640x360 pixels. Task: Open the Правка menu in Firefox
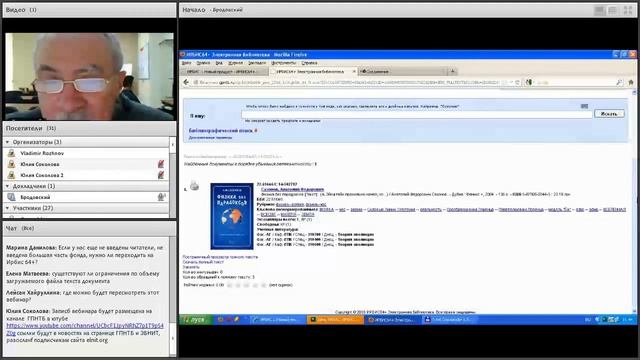(203, 63)
